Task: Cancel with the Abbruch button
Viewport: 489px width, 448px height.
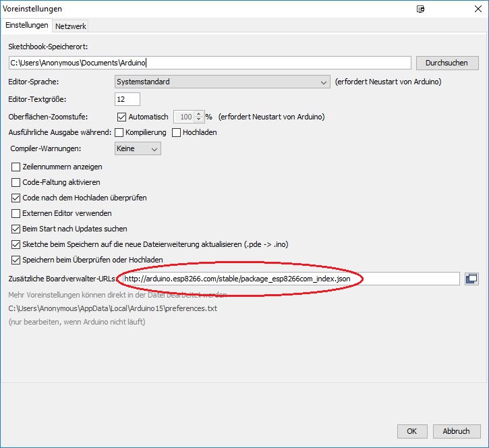Action: pos(456,431)
